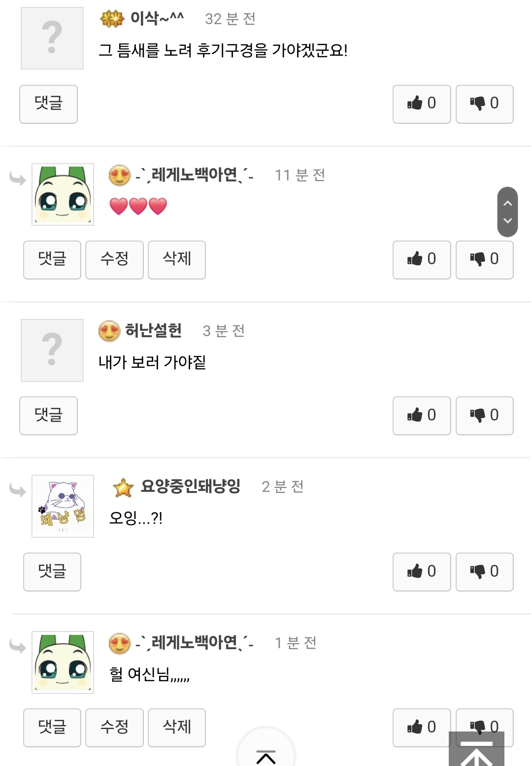Upvote 허난설헌's comment
This screenshot has width=532, height=766.
coord(421,415)
